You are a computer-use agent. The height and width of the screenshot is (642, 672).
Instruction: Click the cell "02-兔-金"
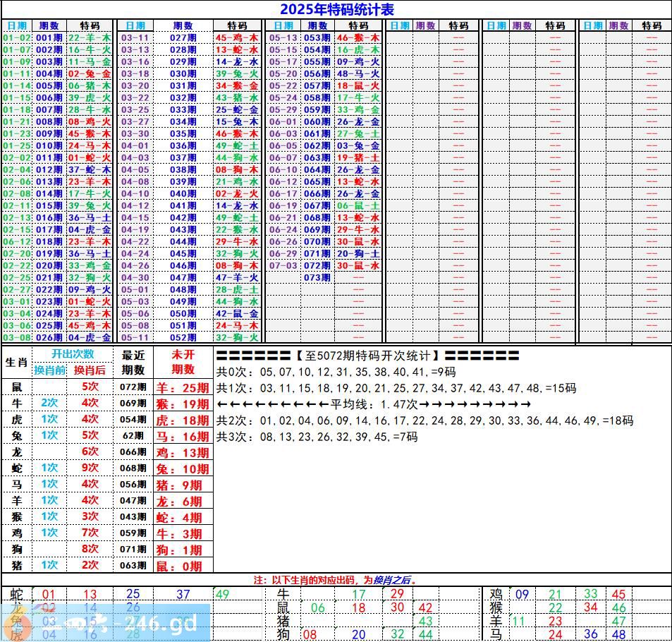click(x=90, y=74)
